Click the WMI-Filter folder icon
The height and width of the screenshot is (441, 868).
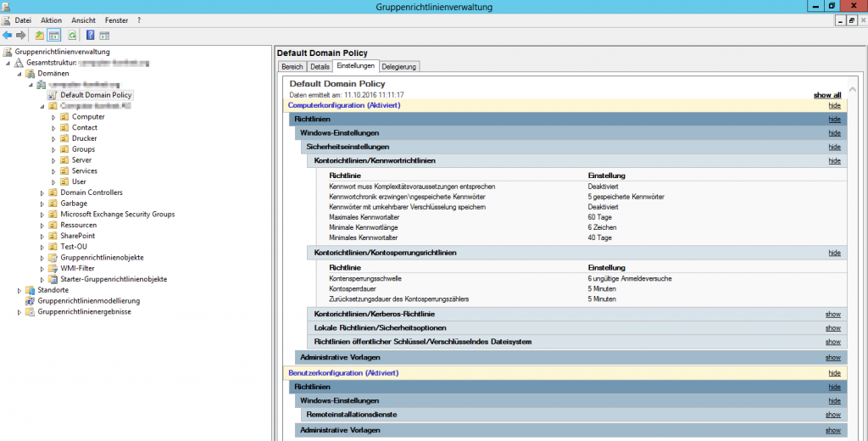click(53, 268)
